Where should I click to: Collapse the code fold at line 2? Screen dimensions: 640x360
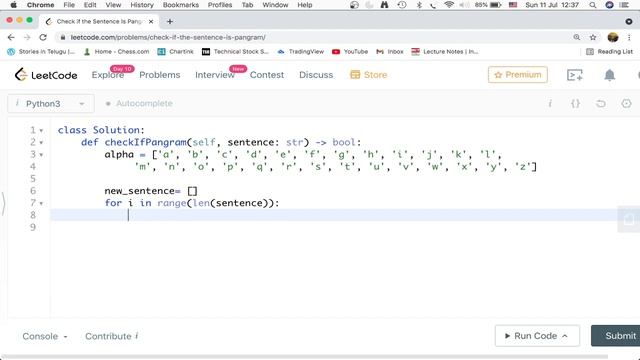41,143
